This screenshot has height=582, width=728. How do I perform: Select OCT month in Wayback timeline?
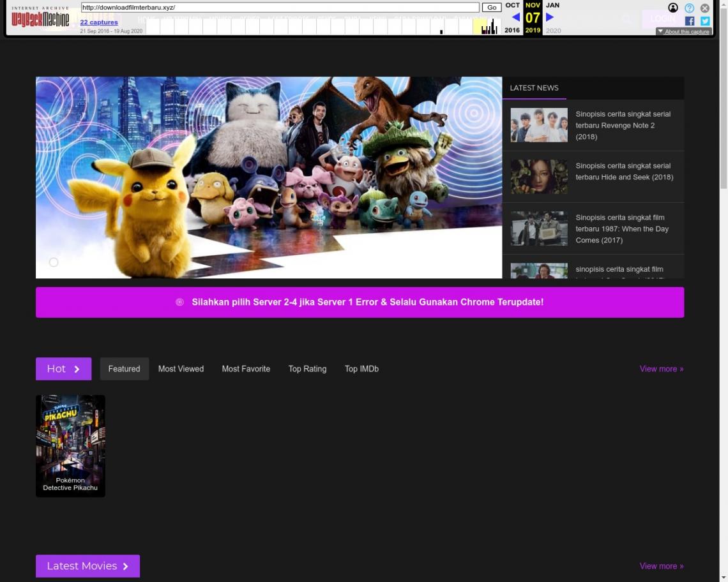point(512,5)
